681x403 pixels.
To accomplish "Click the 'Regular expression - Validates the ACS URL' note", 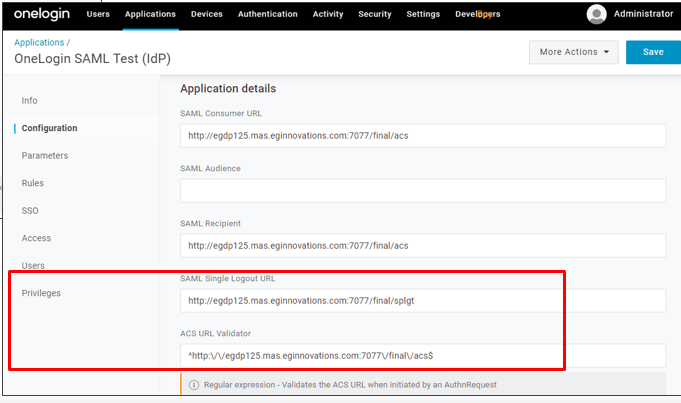I will tap(350, 385).
